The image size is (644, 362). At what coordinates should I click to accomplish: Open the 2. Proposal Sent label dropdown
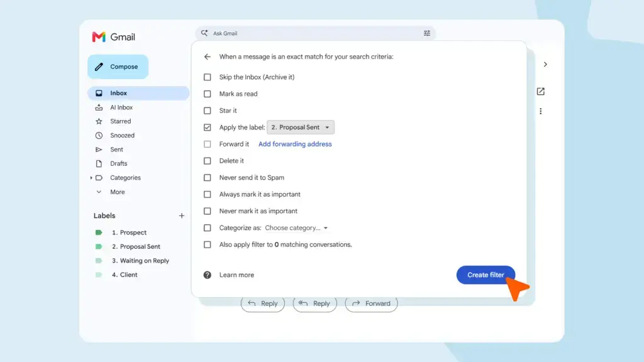300,127
